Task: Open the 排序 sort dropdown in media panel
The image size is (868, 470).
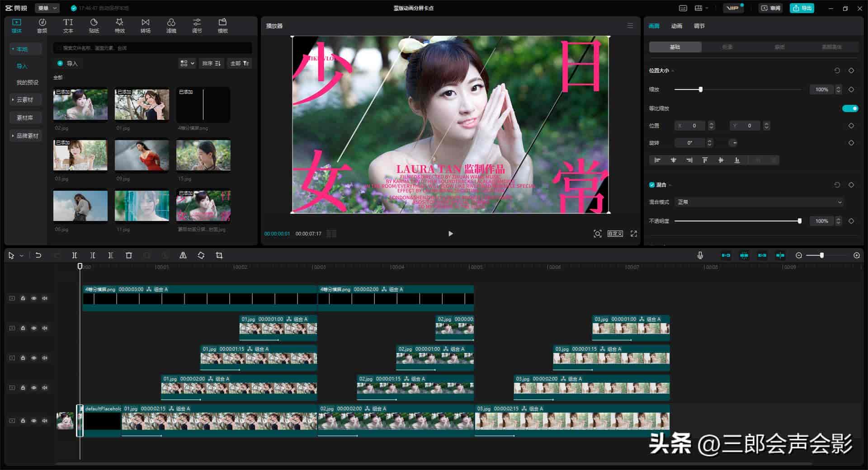Action: tap(211, 63)
